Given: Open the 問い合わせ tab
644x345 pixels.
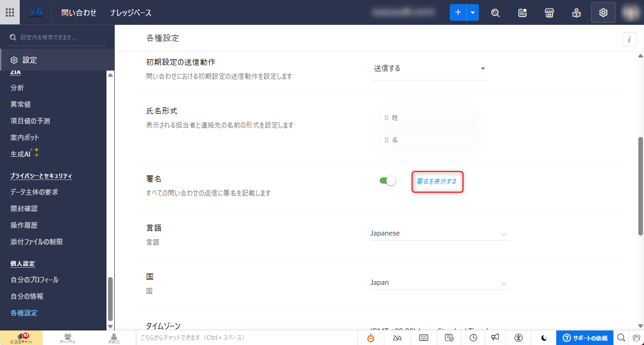Looking at the screenshot, I should tap(79, 12).
